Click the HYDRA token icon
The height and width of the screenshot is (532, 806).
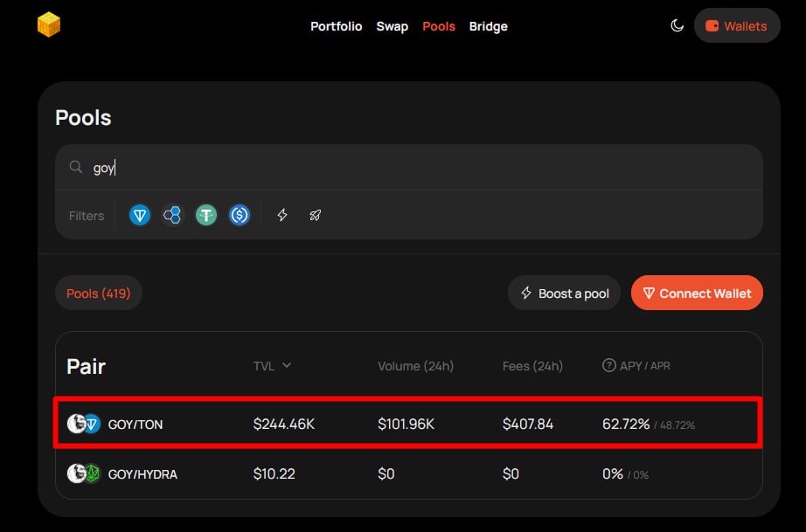92,473
